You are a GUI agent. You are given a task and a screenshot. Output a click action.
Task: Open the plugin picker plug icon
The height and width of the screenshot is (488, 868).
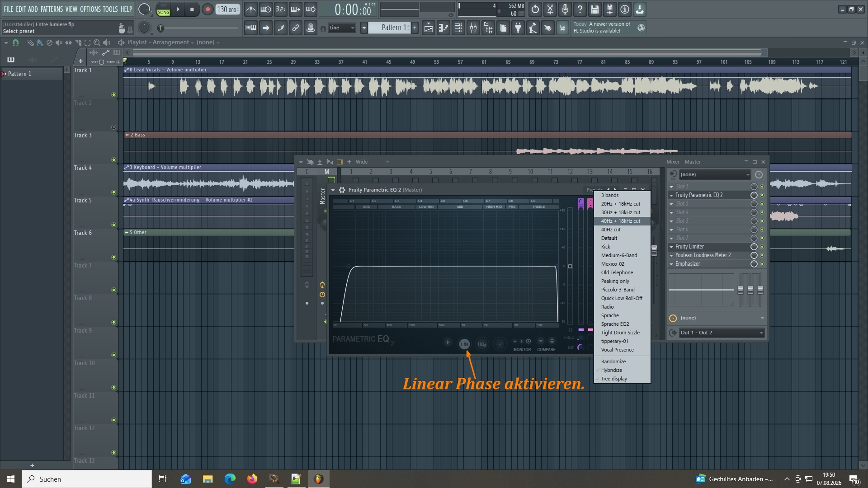[x=518, y=28]
